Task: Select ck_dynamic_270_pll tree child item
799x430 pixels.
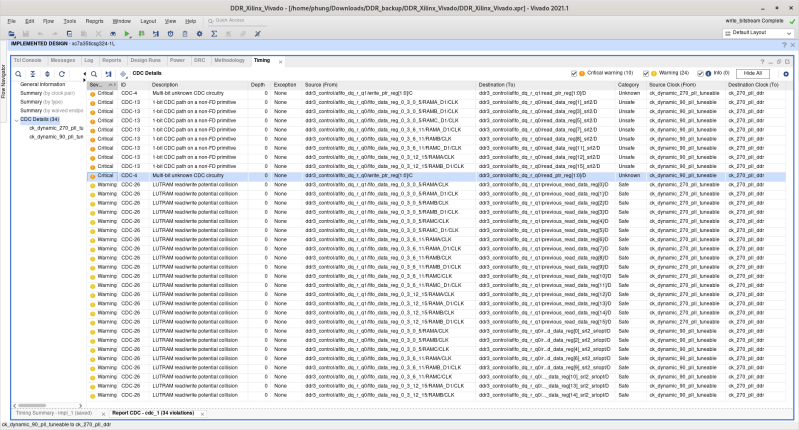Action: (56, 128)
